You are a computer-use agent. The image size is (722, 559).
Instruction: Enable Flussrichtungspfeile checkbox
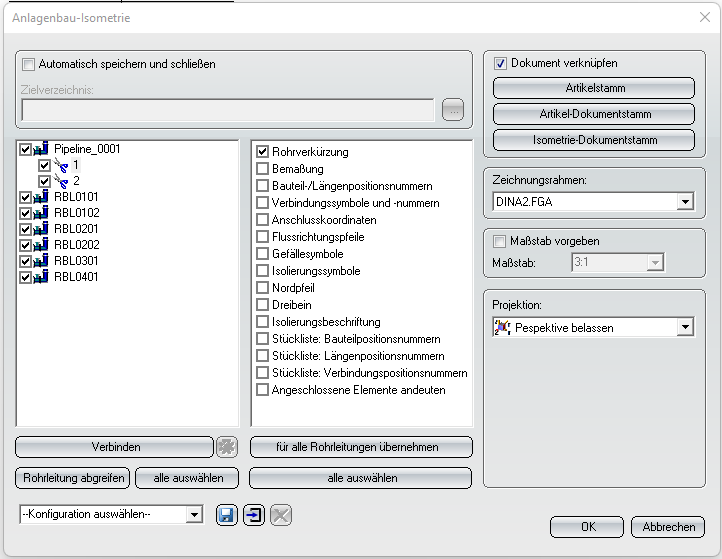[x=262, y=237]
